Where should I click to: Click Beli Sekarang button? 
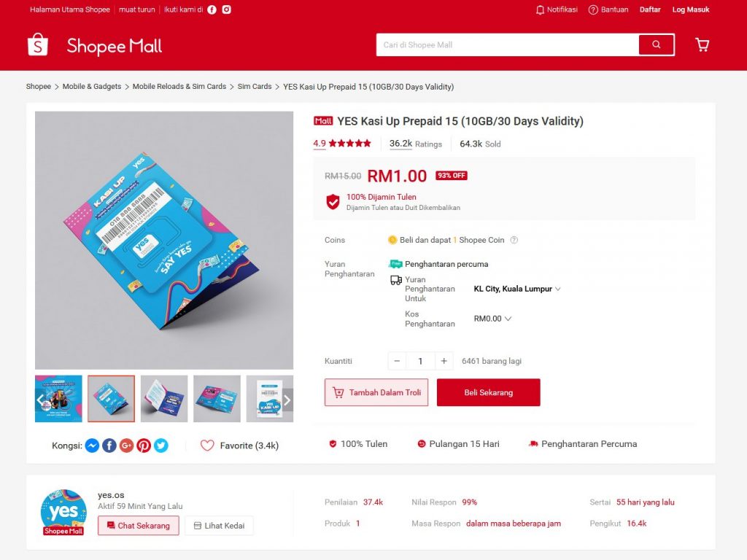click(488, 392)
